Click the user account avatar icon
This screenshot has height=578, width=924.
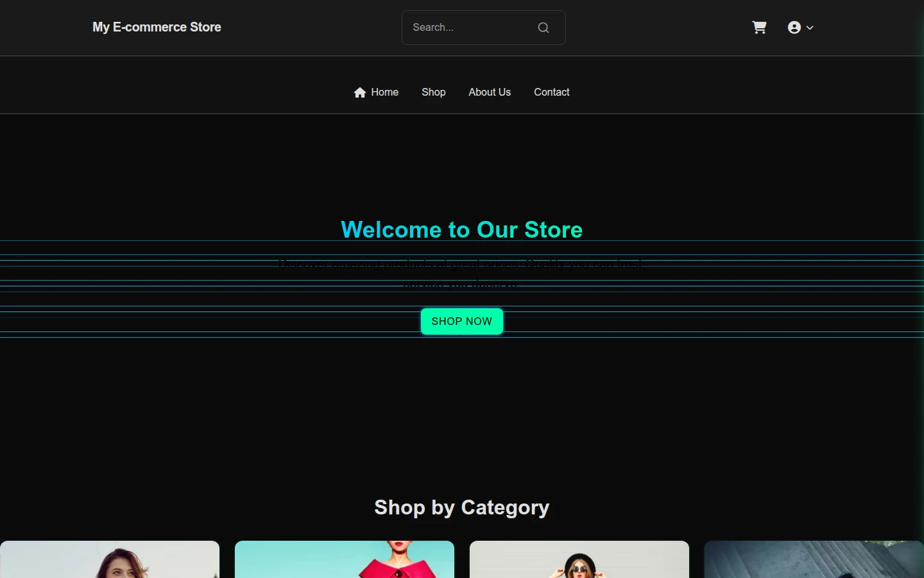pyautogui.click(x=794, y=28)
